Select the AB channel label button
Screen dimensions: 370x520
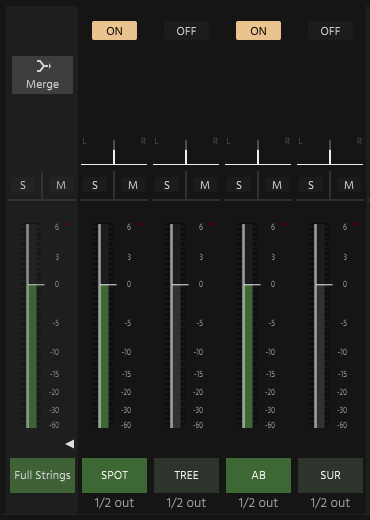pyautogui.click(x=258, y=475)
